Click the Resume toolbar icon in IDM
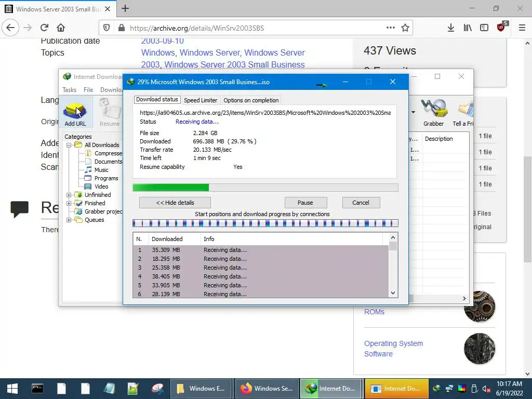Screen dimensions: 532x399 (x=110, y=113)
